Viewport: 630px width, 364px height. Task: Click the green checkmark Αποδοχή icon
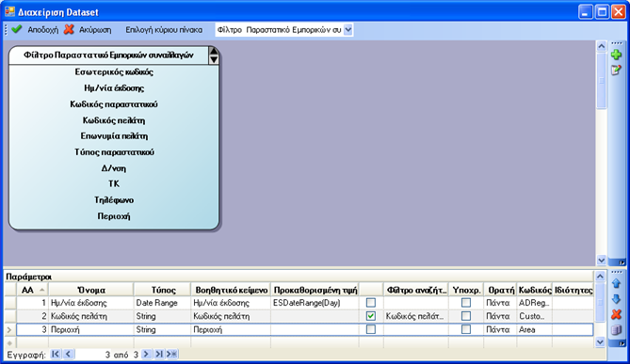pyautogui.click(x=17, y=29)
